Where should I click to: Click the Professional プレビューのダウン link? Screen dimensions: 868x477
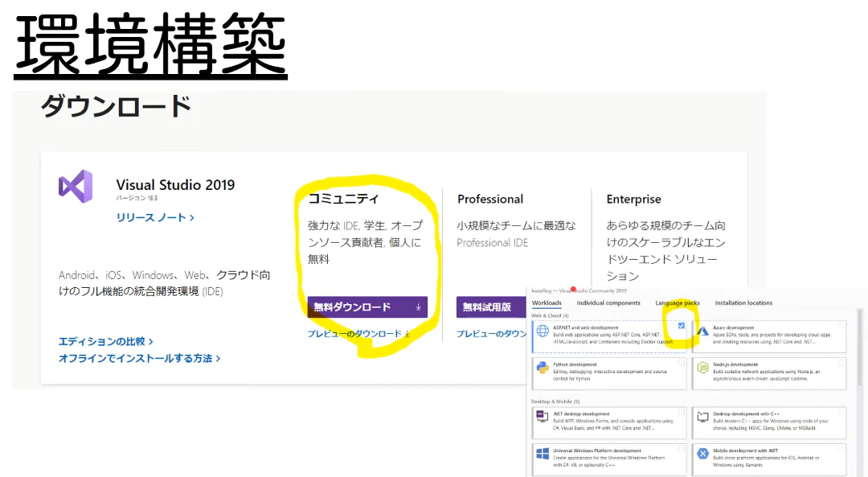(x=491, y=334)
